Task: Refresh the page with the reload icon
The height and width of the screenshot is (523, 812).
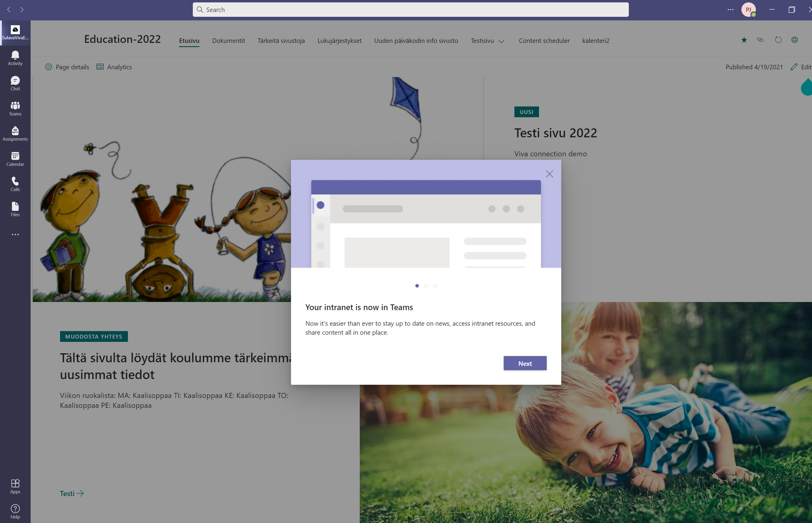Action: point(778,40)
